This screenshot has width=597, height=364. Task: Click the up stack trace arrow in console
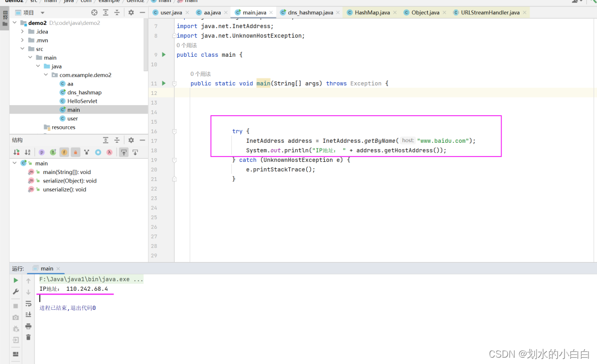[28, 281]
